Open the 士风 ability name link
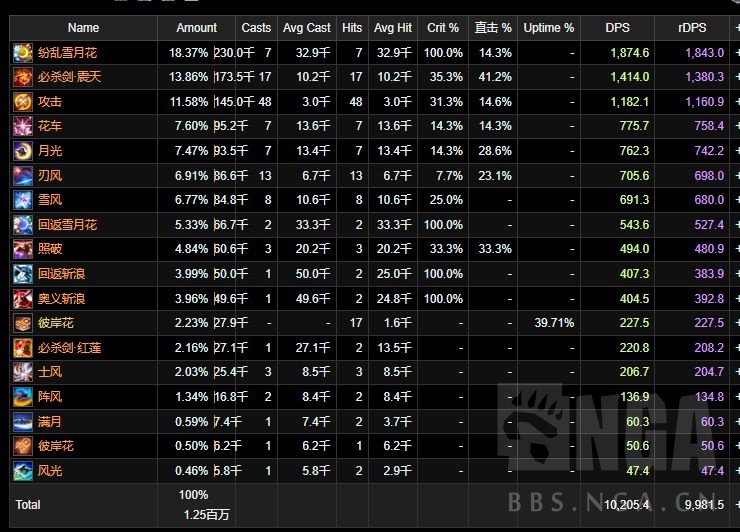The height and width of the screenshot is (532, 740). (50, 372)
